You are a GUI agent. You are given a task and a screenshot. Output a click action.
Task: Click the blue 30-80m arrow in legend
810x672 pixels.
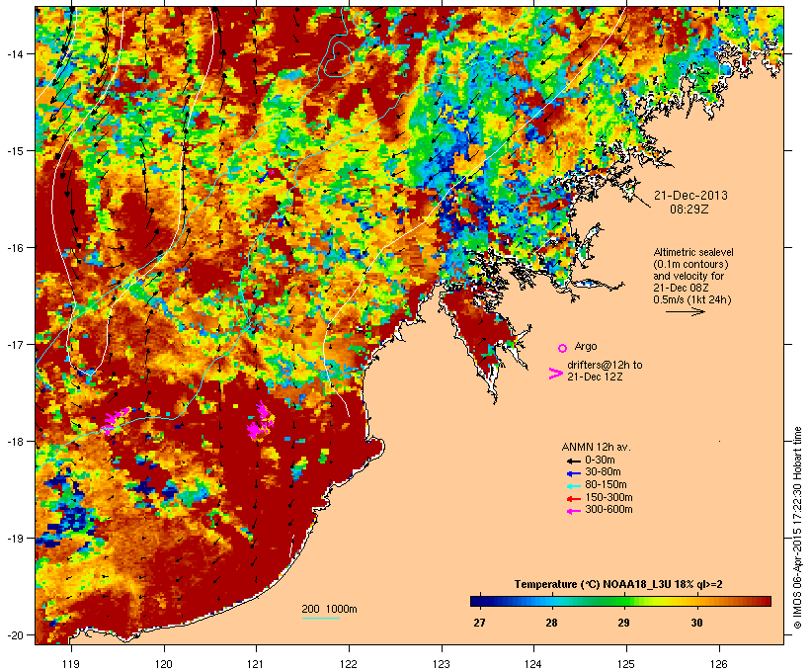coord(573,473)
